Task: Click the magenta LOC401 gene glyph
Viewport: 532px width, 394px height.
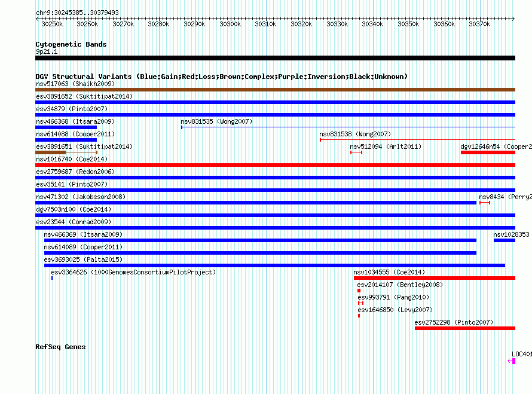Action: click(x=512, y=361)
